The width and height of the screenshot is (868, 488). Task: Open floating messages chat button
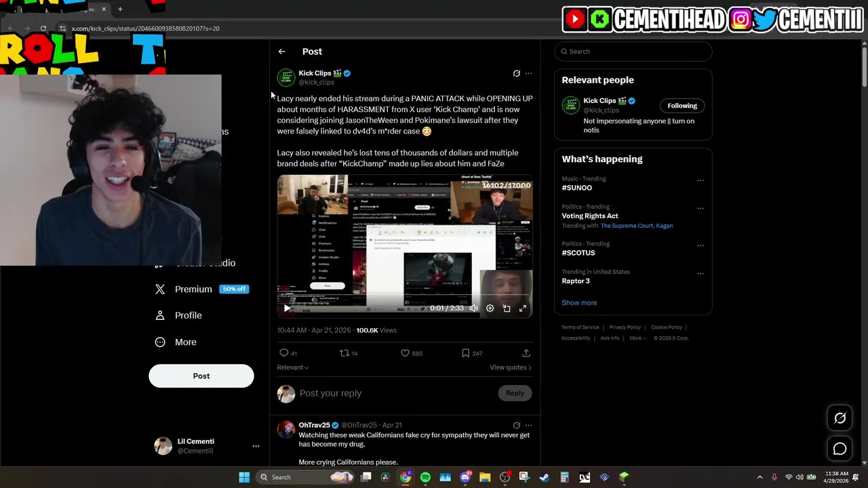coord(840,449)
